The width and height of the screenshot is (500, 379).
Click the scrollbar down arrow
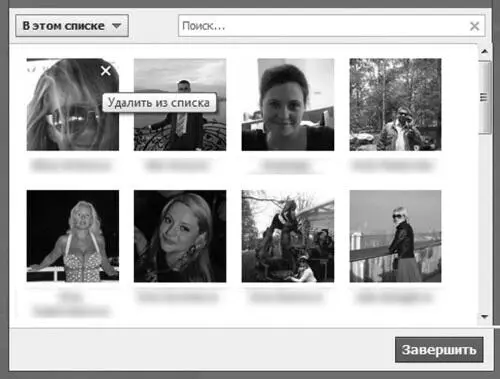[484, 316]
